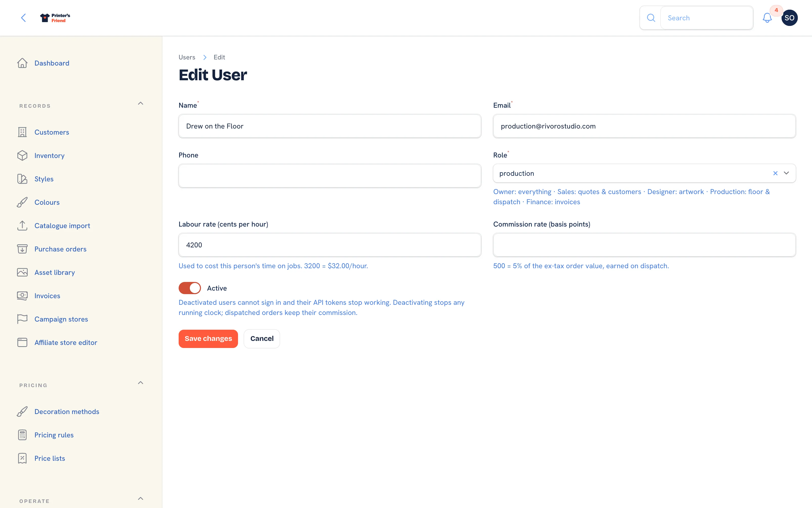The width and height of the screenshot is (812, 508).
Task: Click the empty Phone field
Action: point(330,176)
